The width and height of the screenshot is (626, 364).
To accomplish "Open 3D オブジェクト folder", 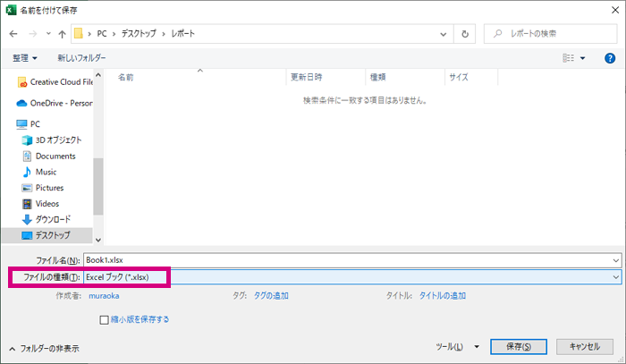I will tap(52, 140).
